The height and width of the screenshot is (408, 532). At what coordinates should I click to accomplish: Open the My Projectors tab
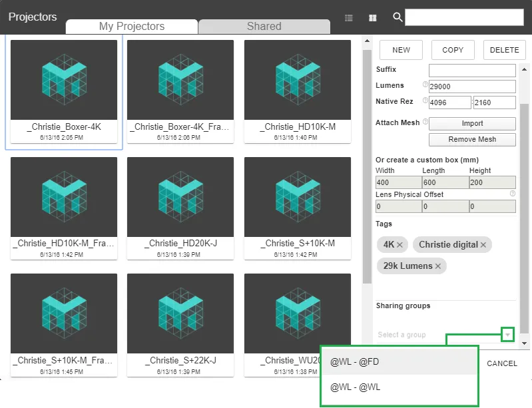click(131, 27)
